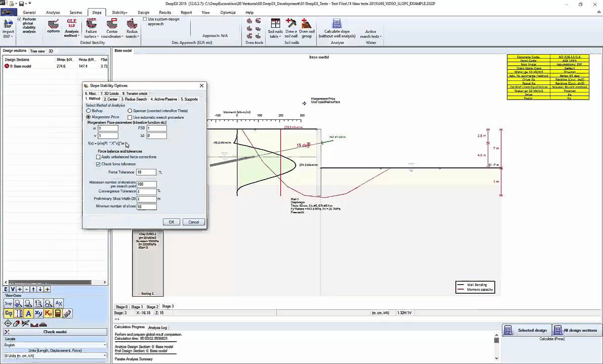Image resolution: width=603 pixels, height=364 pixels.
Task: Click the Ax axis button in View-Draw
Action: pyautogui.click(x=59, y=303)
